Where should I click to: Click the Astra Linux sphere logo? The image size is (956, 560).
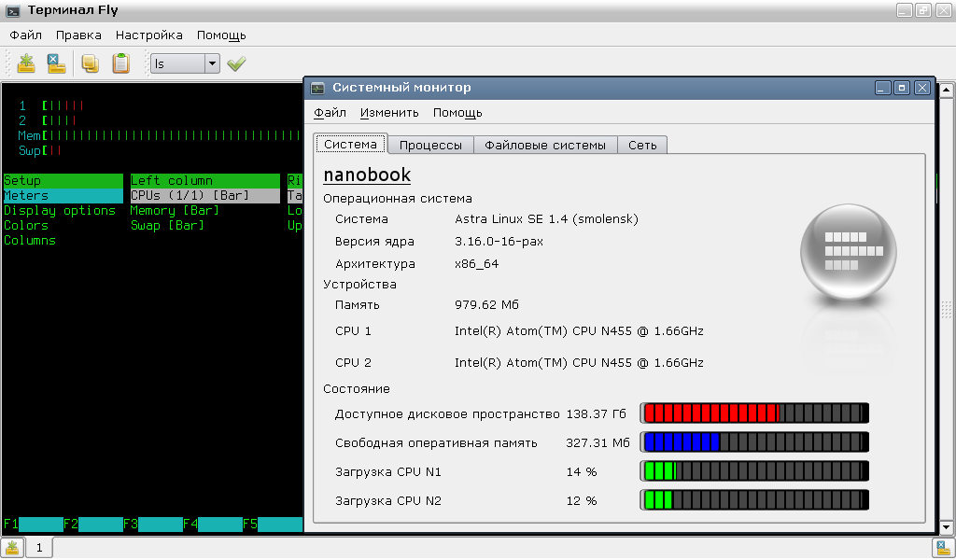click(848, 251)
